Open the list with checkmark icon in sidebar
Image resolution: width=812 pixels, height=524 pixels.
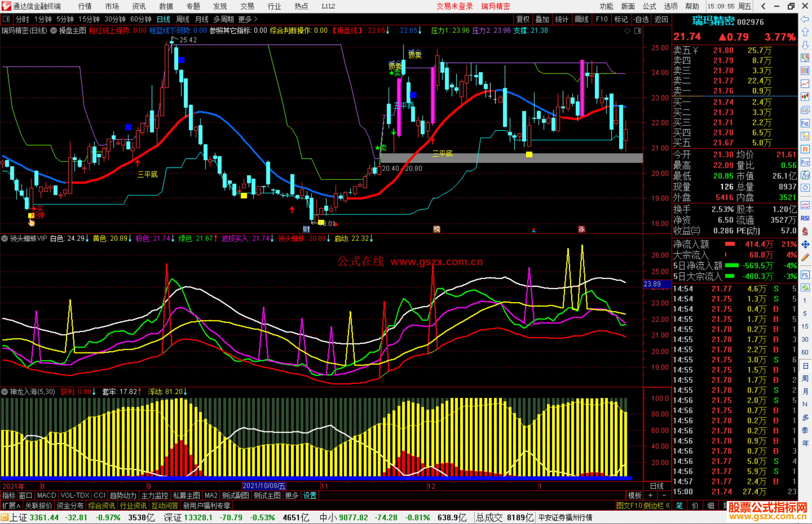tap(805, 58)
